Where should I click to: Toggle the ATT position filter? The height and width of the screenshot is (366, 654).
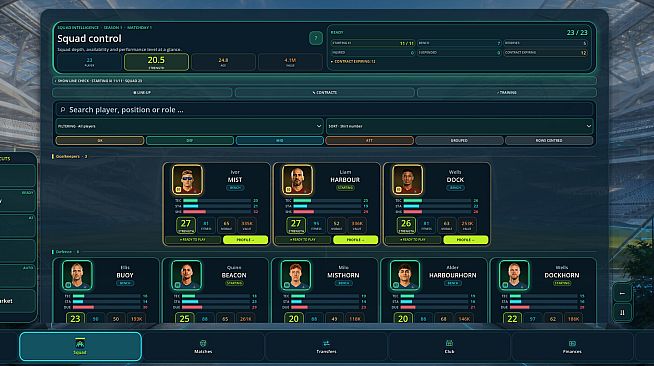point(369,140)
